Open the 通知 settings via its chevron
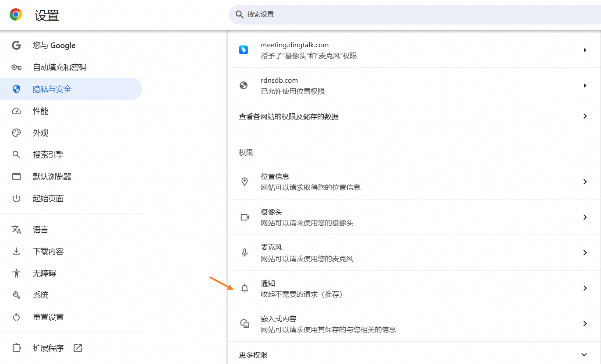This screenshot has height=364, width=601. pos(585,288)
